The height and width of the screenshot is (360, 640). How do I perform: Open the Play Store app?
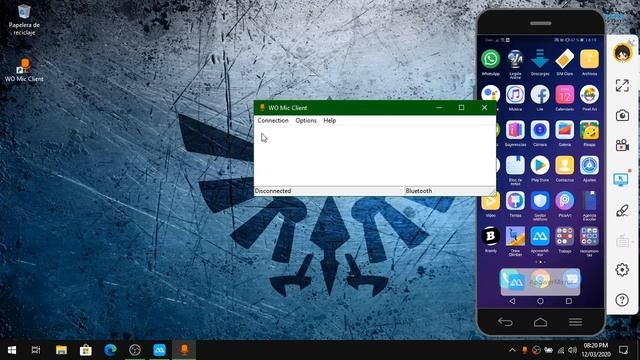pos(540,166)
